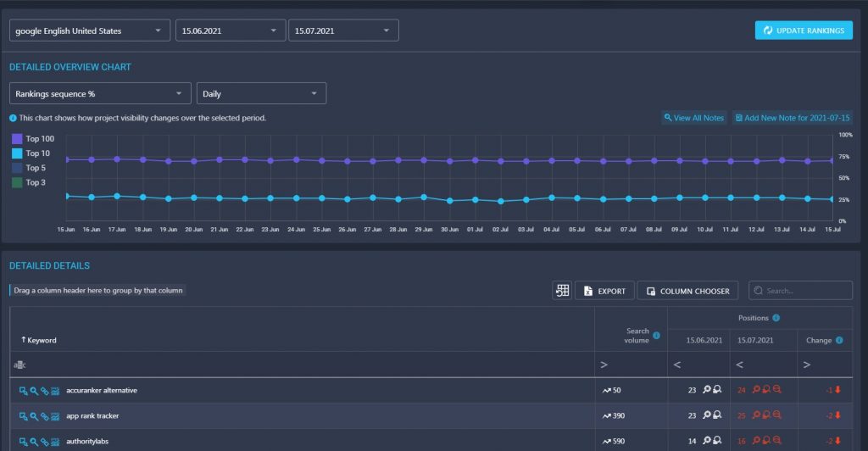Screen dimensions: 868x451
Task: Toggle the Top 100 legend series
Action: point(33,139)
